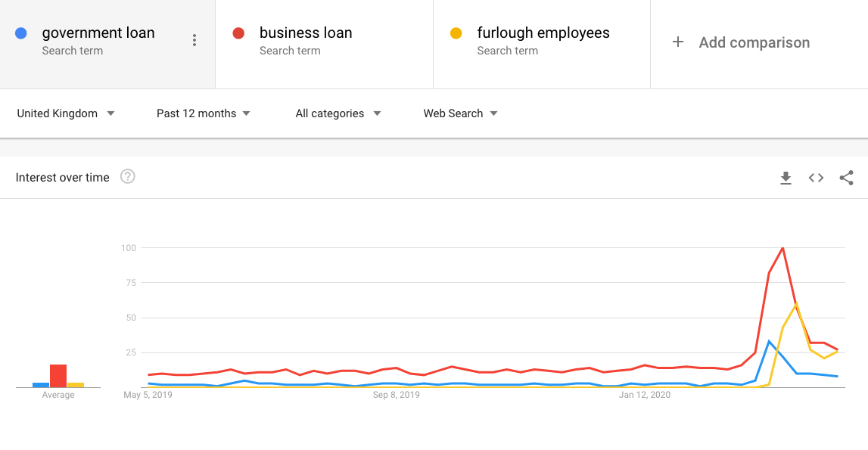The width and height of the screenshot is (868, 450).
Task: Select the furlough employees search term
Action: 543,33
